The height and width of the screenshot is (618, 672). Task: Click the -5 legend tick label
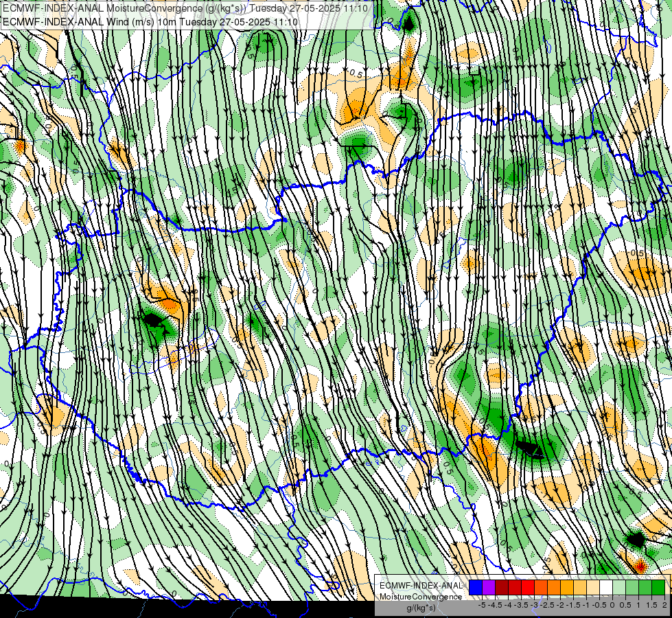(x=482, y=605)
